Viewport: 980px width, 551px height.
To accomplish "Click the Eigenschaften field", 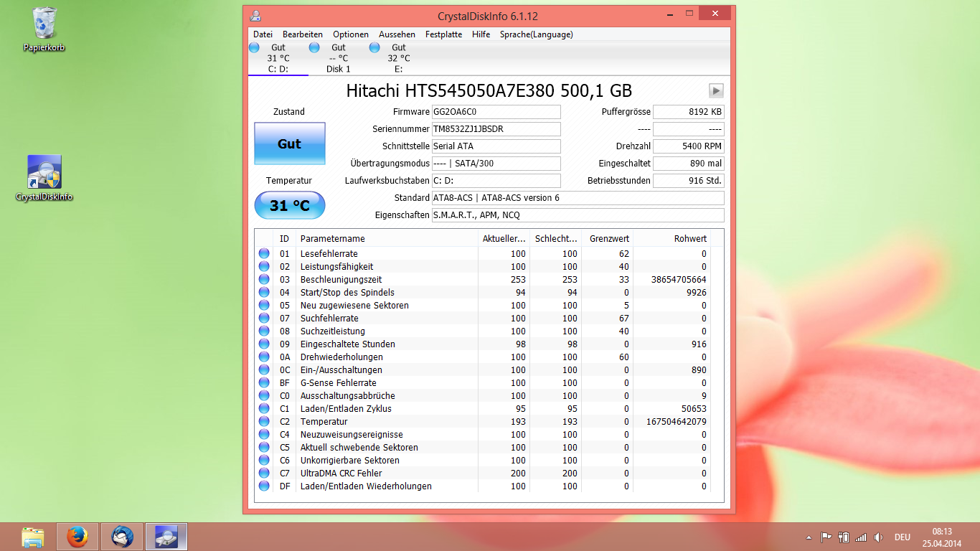I will [x=578, y=215].
